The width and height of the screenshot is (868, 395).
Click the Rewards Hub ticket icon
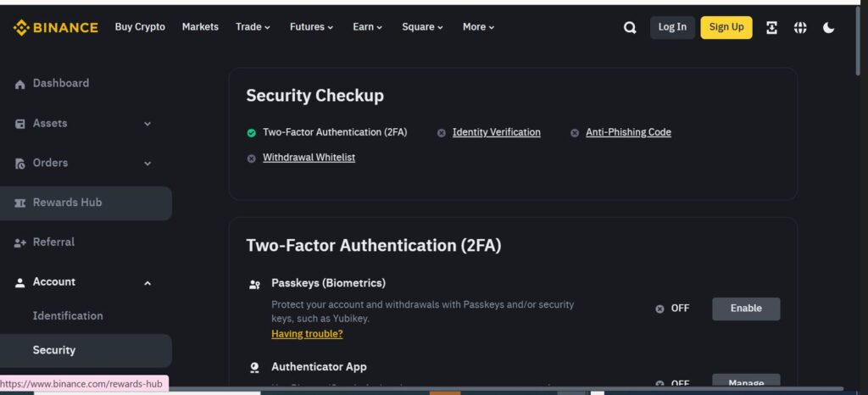[x=20, y=203]
